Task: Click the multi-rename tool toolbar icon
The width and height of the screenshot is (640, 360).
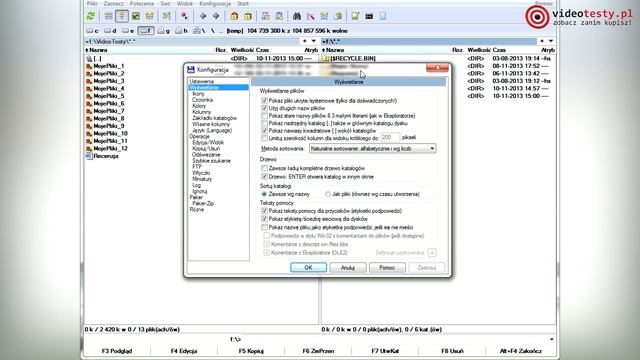Action: point(311,16)
